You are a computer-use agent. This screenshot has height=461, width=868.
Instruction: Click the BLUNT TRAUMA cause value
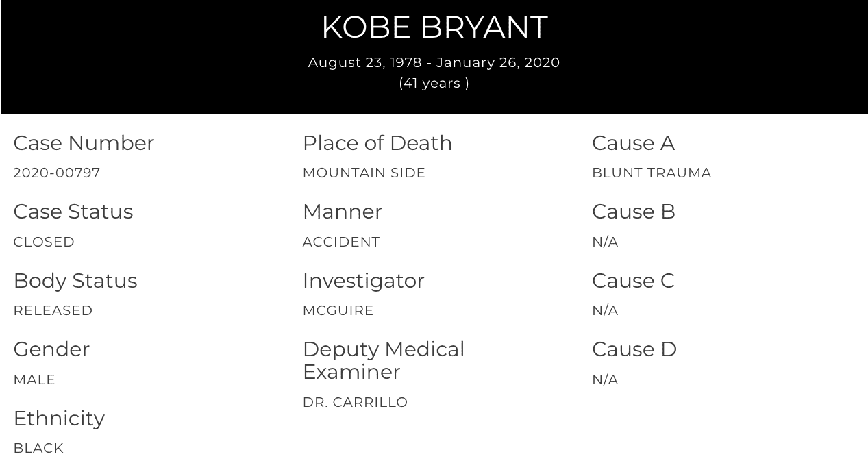tap(652, 173)
